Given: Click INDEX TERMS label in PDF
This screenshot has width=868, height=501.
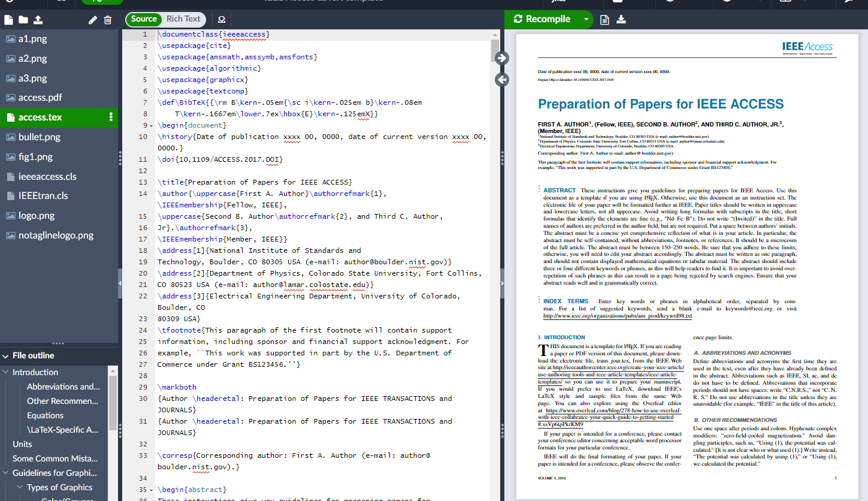Looking at the screenshot, I should pyautogui.click(x=565, y=301).
